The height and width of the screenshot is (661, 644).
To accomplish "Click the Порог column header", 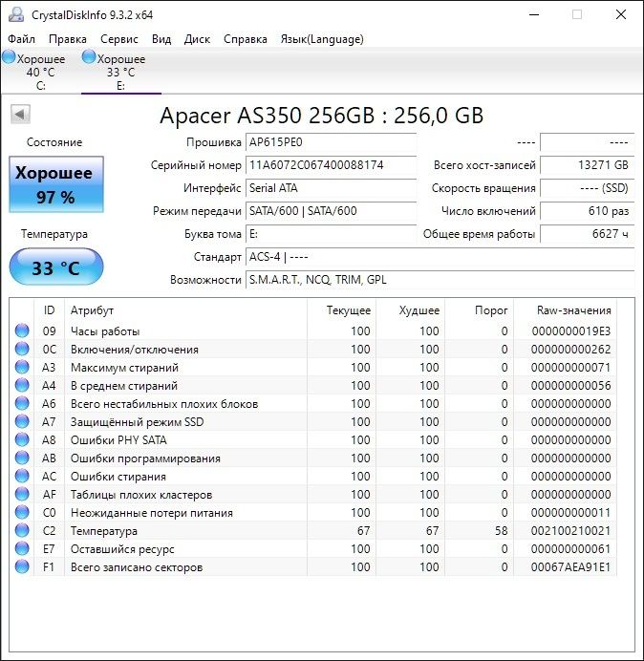I will [479, 310].
